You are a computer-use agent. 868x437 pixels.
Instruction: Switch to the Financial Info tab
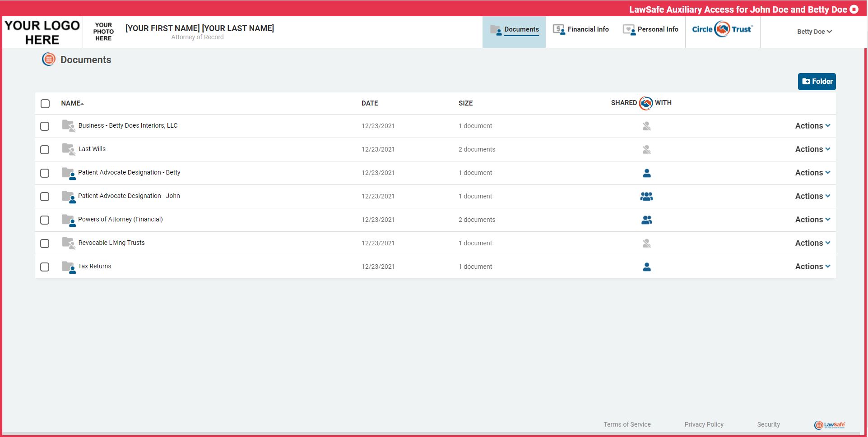pos(588,29)
